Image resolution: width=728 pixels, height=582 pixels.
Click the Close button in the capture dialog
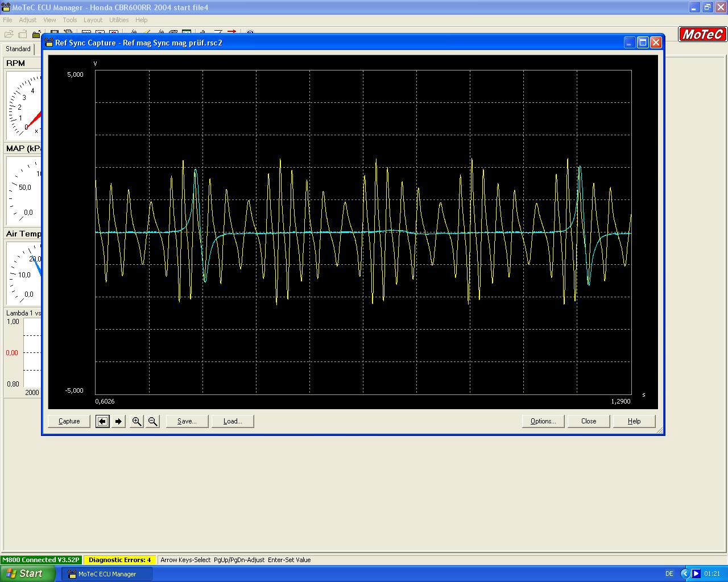589,421
